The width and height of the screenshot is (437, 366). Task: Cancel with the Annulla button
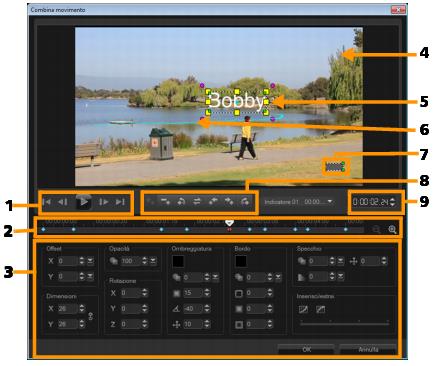click(x=368, y=349)
